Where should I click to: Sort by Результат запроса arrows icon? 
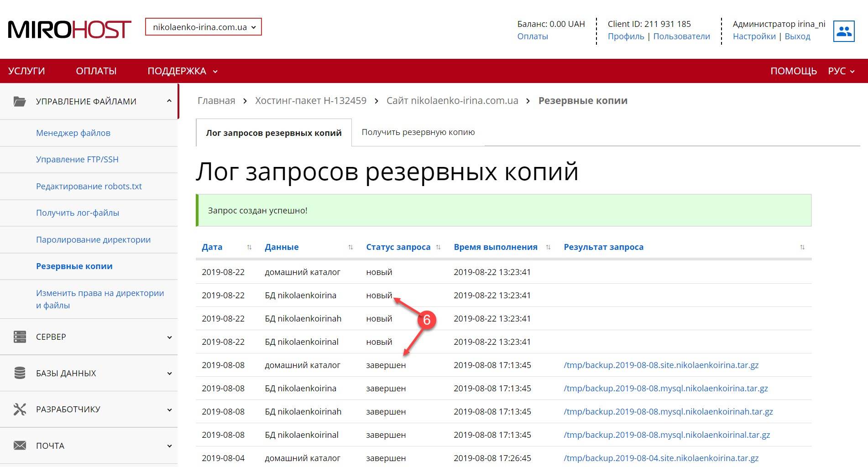pyautogui.click(x=802, y=247)
